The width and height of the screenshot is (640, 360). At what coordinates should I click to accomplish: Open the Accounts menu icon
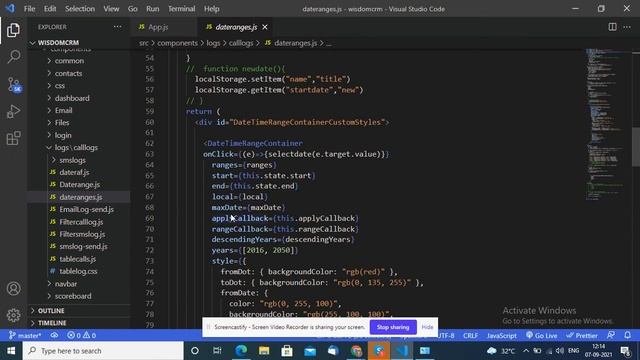point(13,289)
